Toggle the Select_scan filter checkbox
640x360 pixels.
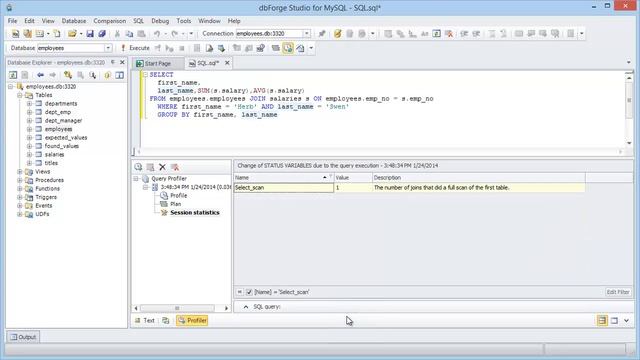[249, 292]
